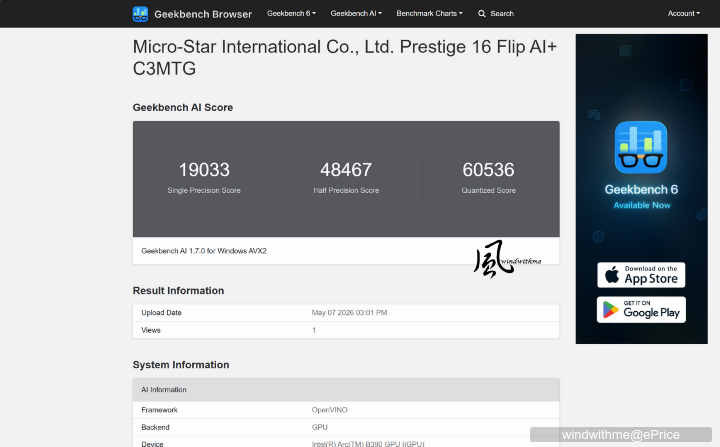Click the Geekbench logo icon in navbar
The image size is (720, 447).
pyautogui.click(x=140, y=14)
